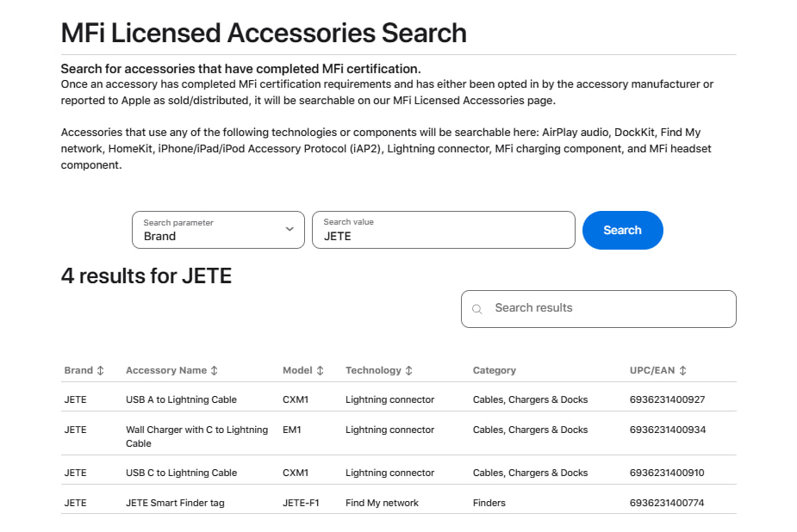Screen dimensions: 797x532
Task: Click Accessory Name sort arrows icon
Action: pos(214,370)
